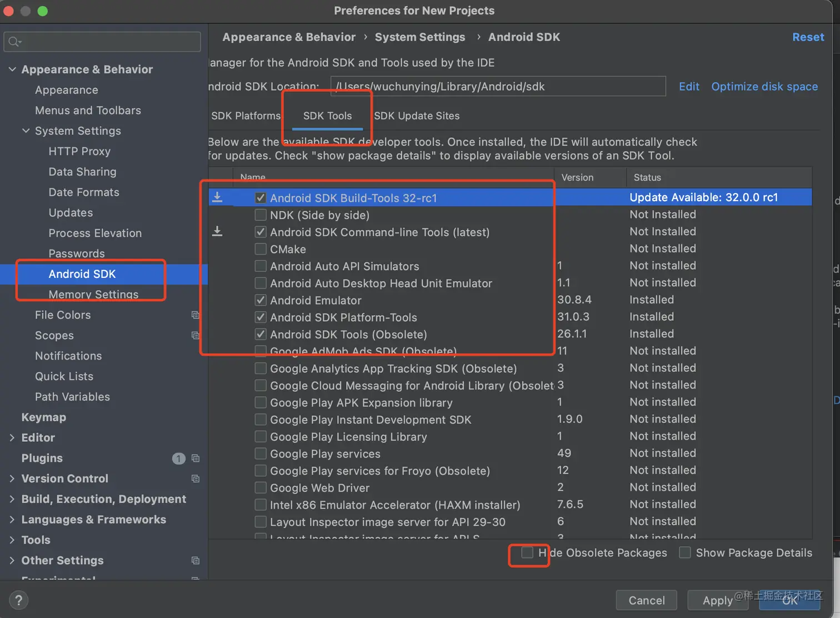Check Show Package Details option
The width and height of the screenshot is (840, 618).
tap(685, 552)
